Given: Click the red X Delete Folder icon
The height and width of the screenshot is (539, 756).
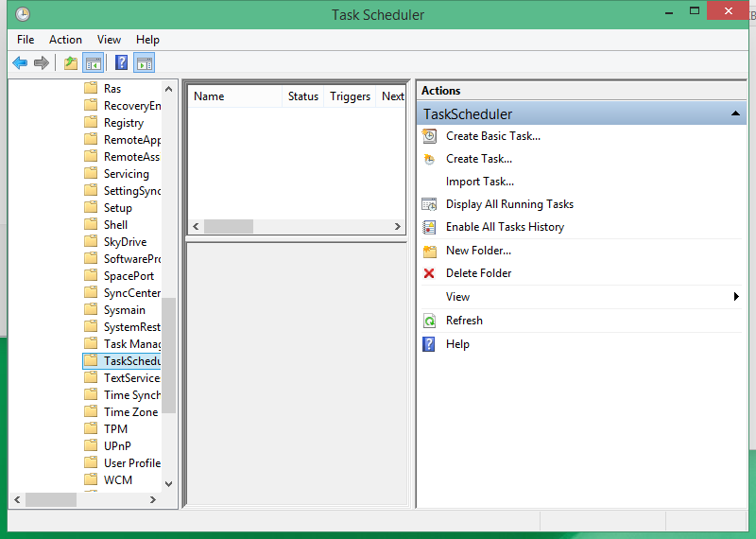Looking at the screenshot, I should [x=429, y=273].
